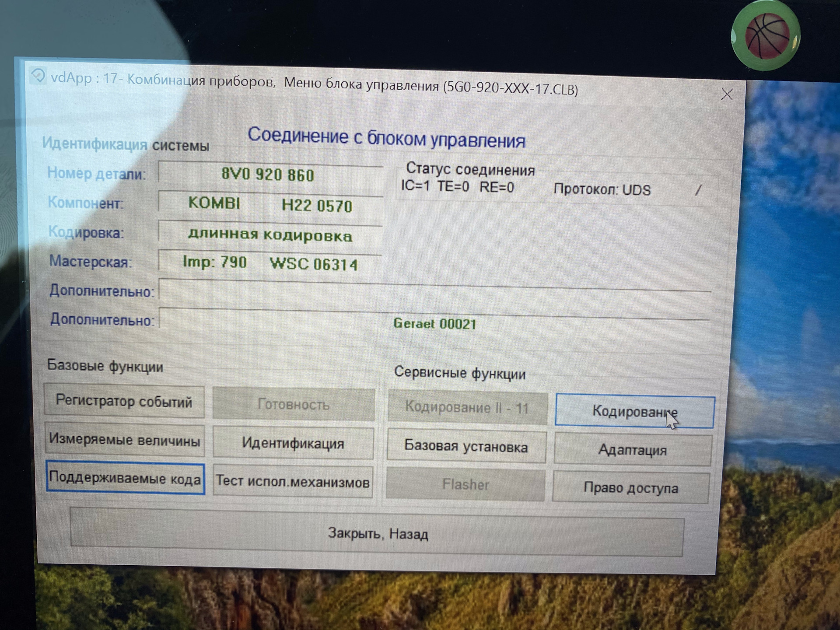Viewport: 840px width, 630px height.
Task: Enable IC=1 status connection toggle
Action: click(410, 185)
